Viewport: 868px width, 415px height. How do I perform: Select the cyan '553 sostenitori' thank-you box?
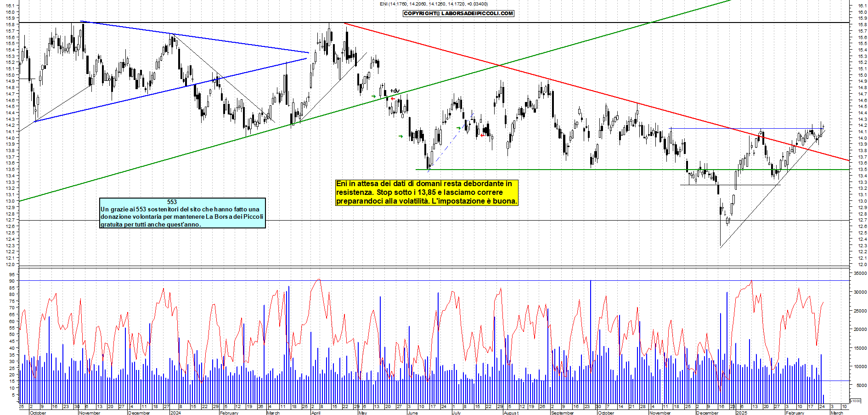(182, 213)
